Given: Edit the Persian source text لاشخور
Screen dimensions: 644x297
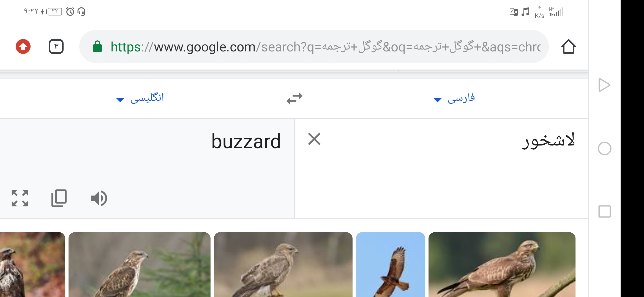Looking at the screenshot, I should pos(548,141).
